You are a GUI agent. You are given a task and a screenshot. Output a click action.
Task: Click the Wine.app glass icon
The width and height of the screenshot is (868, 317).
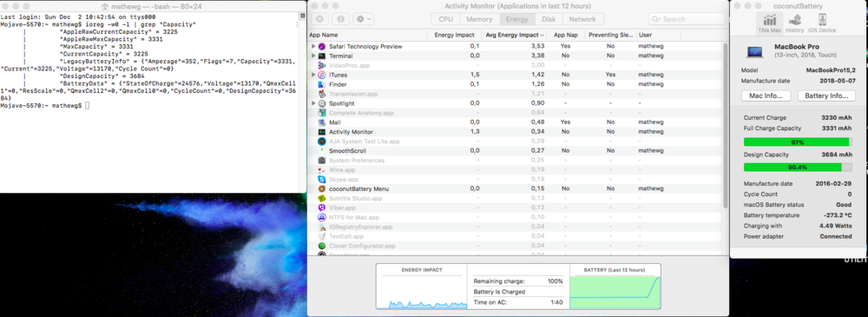click(x=322, y=169)
